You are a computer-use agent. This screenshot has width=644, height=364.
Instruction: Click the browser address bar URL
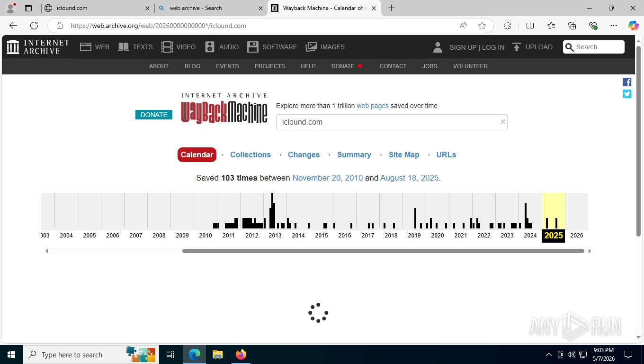(158, 26)
